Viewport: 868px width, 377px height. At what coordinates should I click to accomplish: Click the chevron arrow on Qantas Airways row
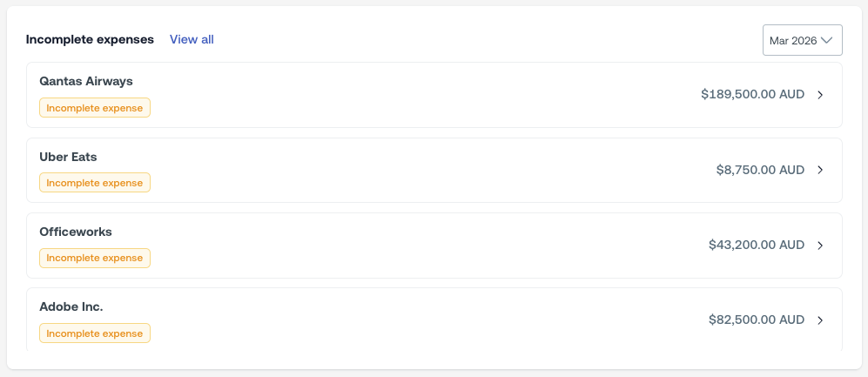pos(820,95)
